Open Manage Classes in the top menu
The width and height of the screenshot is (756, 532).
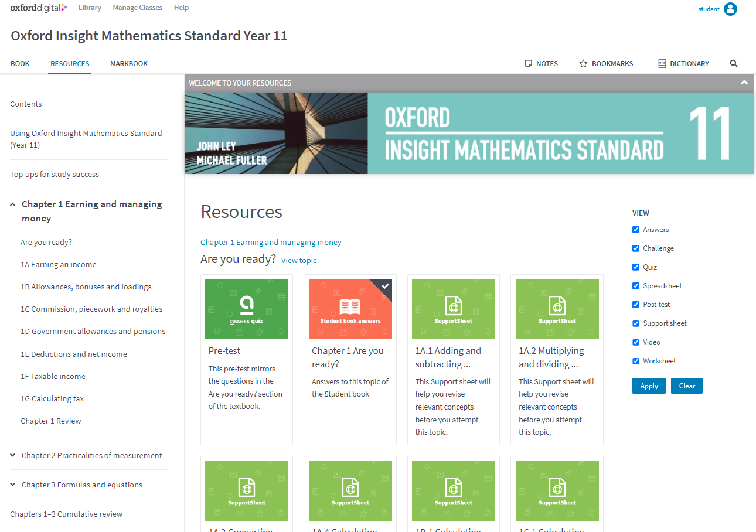137,8
